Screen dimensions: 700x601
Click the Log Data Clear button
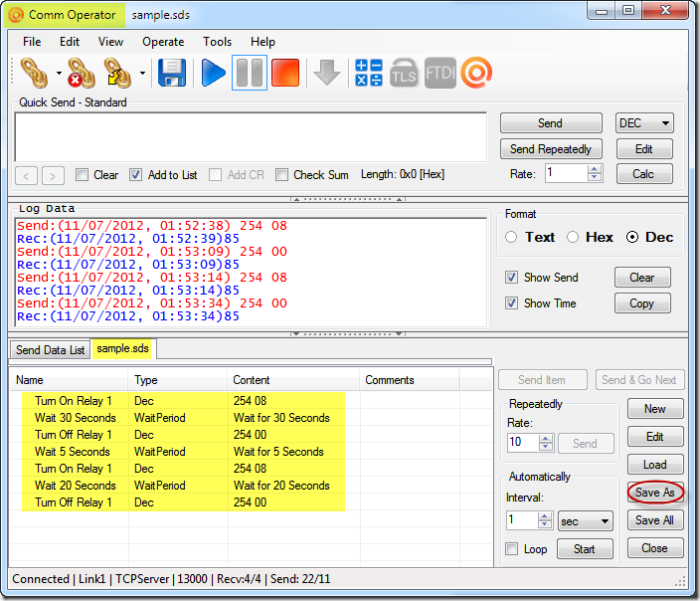click(x=642, y=278)
